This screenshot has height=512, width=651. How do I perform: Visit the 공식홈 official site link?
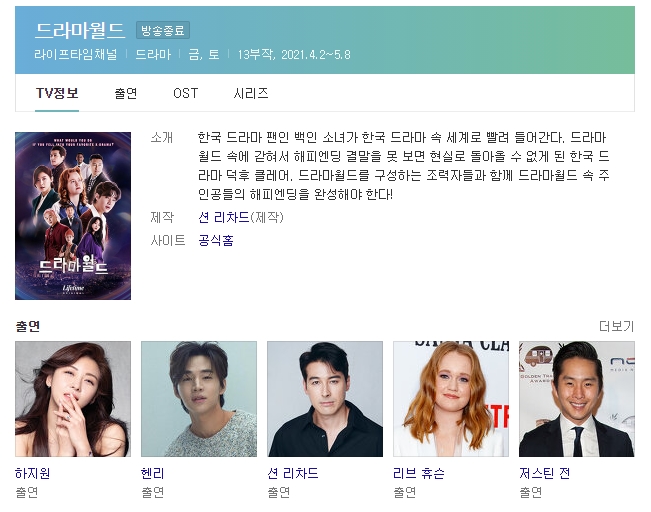216,240
